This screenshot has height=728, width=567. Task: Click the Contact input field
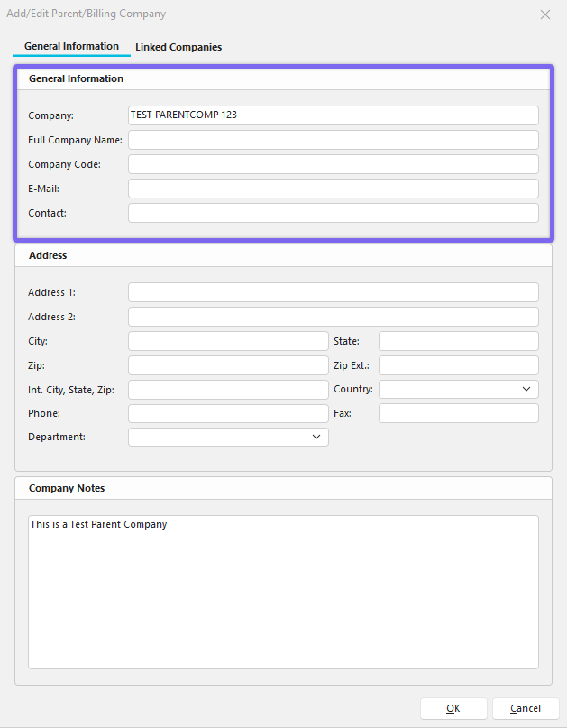(333, 213)
